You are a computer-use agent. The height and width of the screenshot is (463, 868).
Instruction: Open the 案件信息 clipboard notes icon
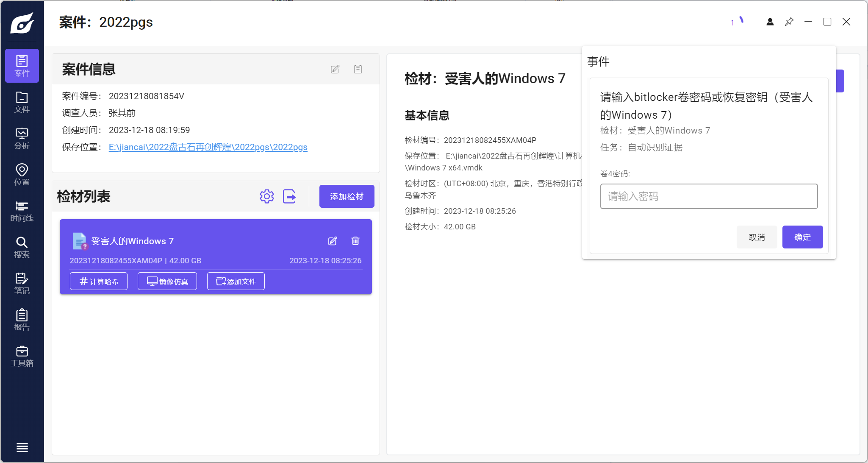(358, 69)
